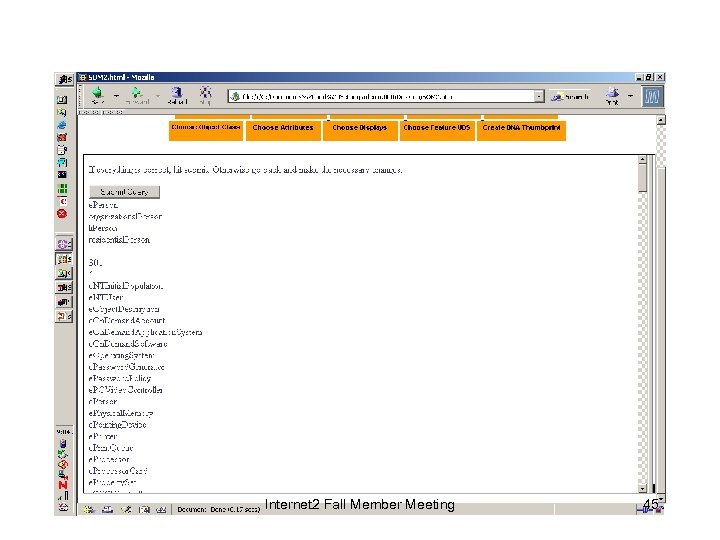Click the green Back arrow button
Image resolution: width=720 pixels, height=540 pixels.
pyautogui.click(x=97, y=95)
